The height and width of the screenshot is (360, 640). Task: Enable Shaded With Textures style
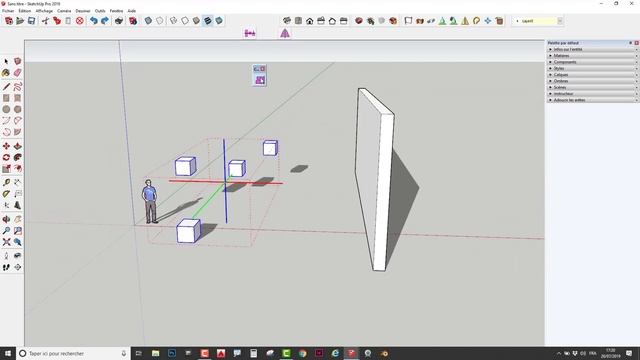pyautogui.click(x=208, y=21)
